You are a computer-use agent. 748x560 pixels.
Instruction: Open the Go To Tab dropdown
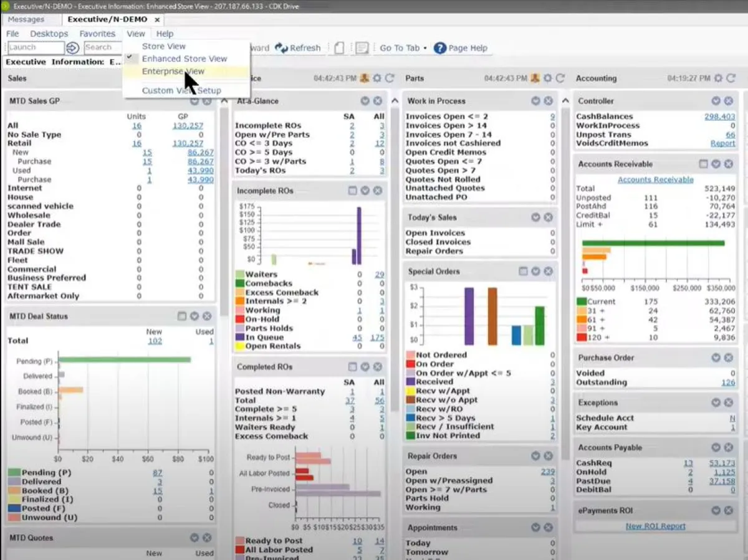click(x=403, y=48)
